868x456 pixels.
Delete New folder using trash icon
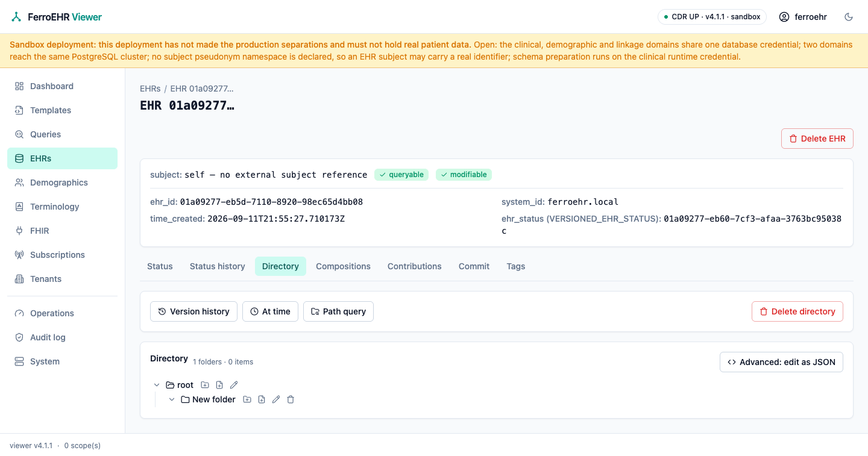coord(291,399)
